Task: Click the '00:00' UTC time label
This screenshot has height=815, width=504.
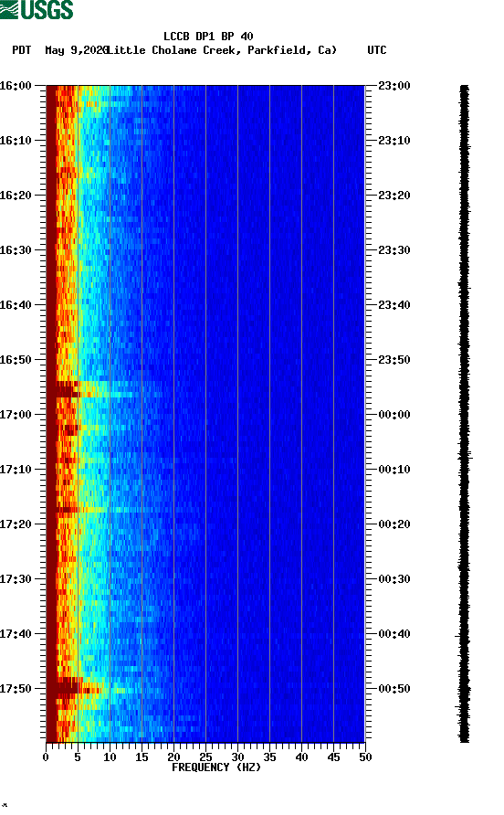Action: pyautogui.click(x=394, y=415)
